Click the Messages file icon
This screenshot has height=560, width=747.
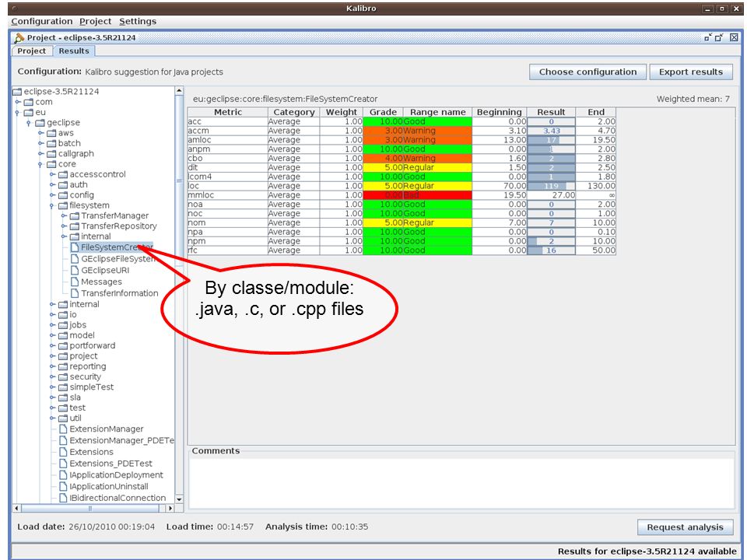[x=75, y=282]
